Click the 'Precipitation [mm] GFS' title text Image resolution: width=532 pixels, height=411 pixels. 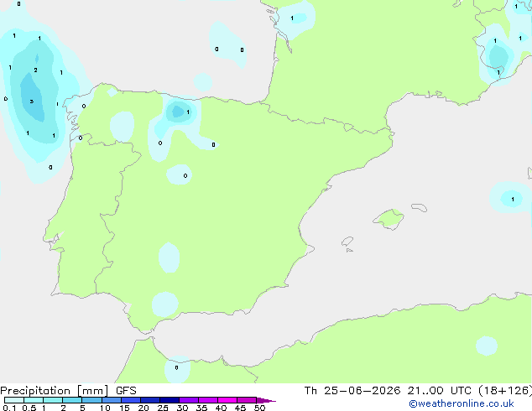(68, 391)
